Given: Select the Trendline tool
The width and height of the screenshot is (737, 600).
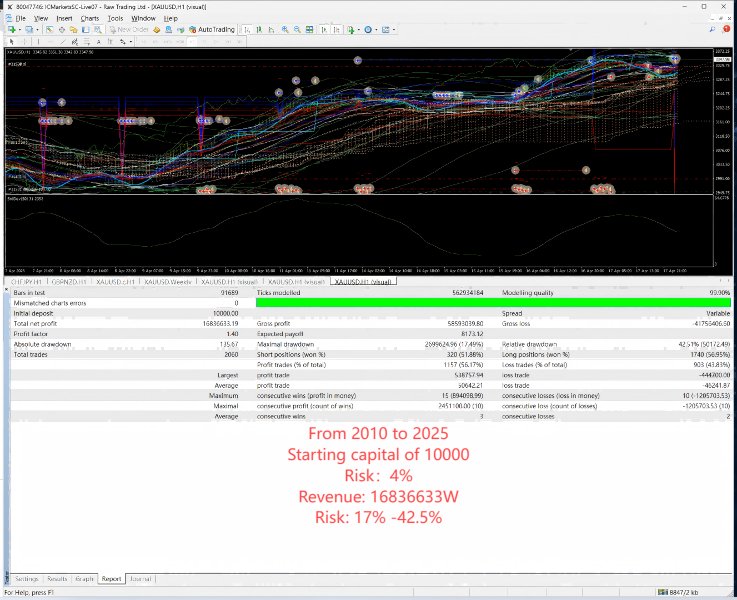Looking at the screenshot, I should pos(63,42).
